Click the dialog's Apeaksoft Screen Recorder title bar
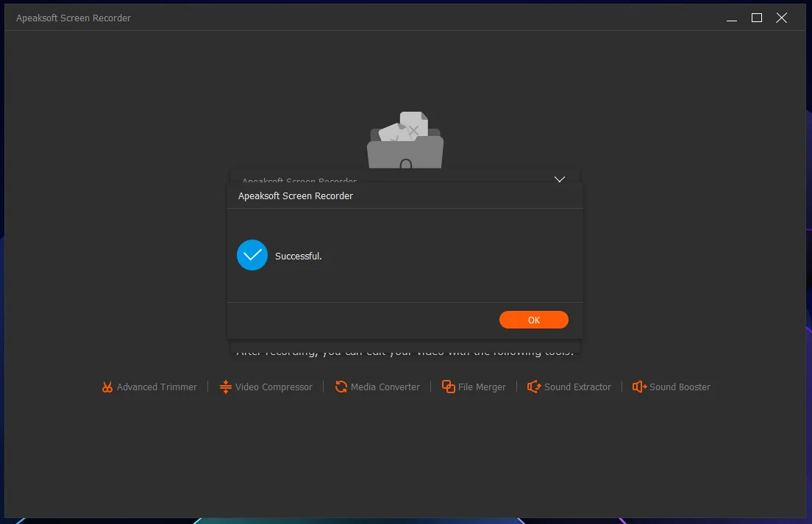This screenshot has height=524, width=812. click(x=405, y=196)
